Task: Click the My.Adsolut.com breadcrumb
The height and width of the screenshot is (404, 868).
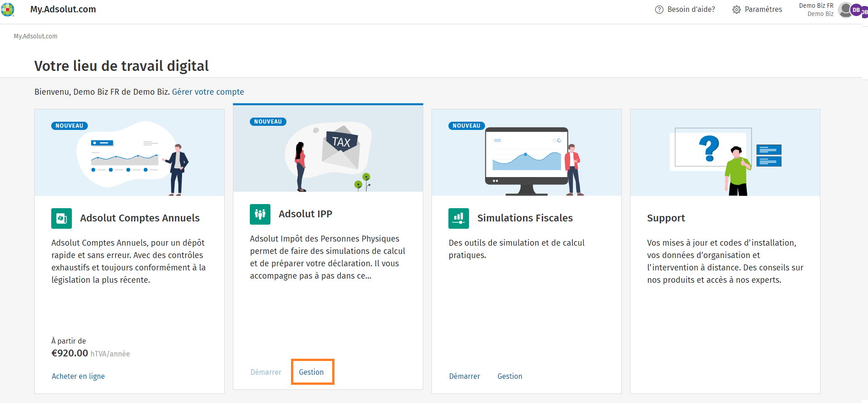Action: point(36,36)
